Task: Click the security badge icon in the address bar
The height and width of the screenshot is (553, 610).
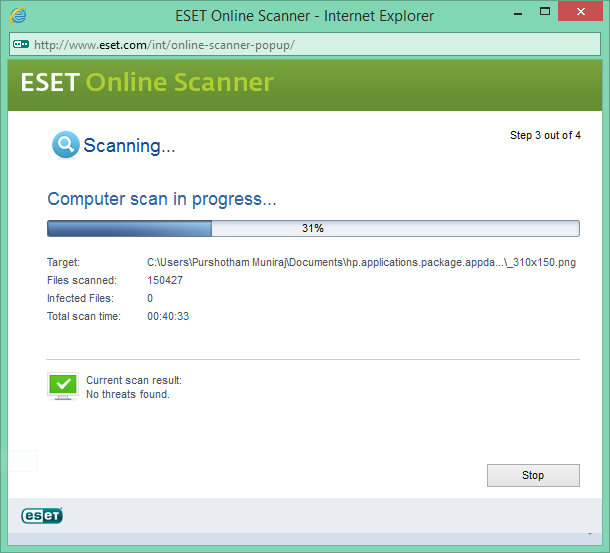Action: [21, 44]
